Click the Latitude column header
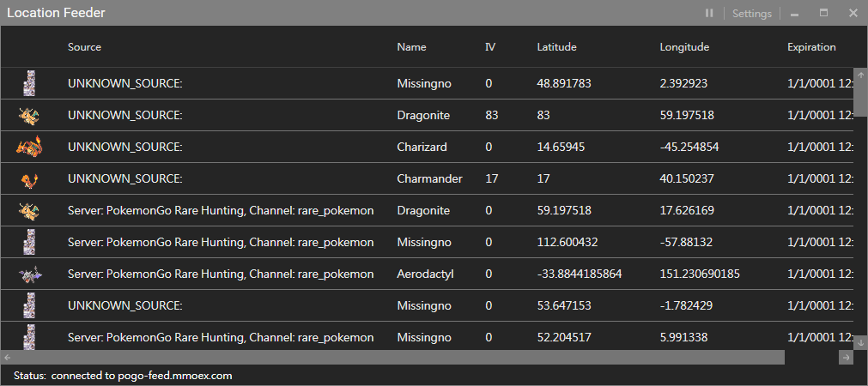The height and width of the screenshot is (386, 868). (x=556, y=47)
